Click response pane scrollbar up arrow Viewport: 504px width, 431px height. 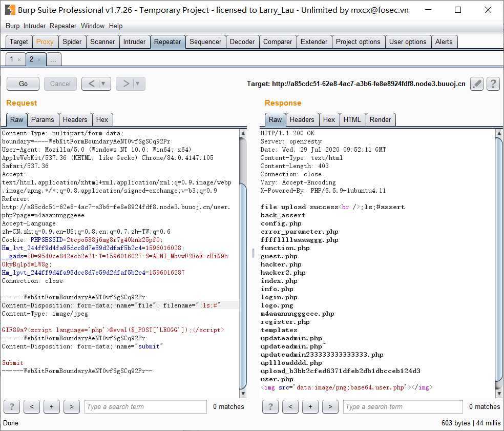click(499, 133)
